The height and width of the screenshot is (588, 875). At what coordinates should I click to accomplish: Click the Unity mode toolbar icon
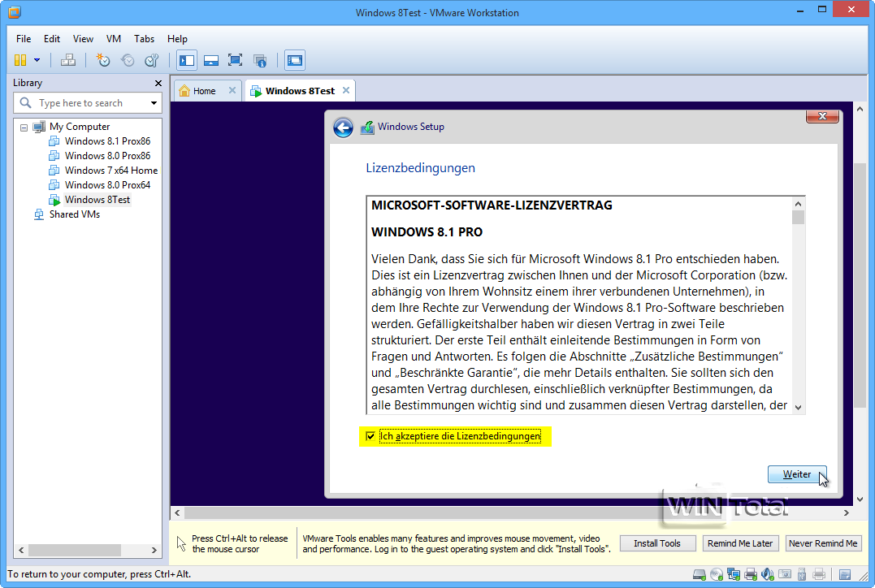point(259,60)
